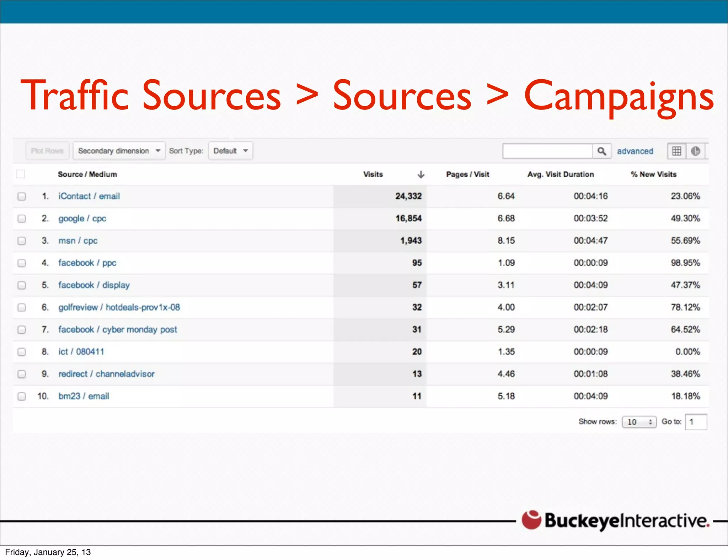Open the Secondary dimension dropdown
Image resolution: width=728 pixels, height=560 pixels.
point(119,151)
